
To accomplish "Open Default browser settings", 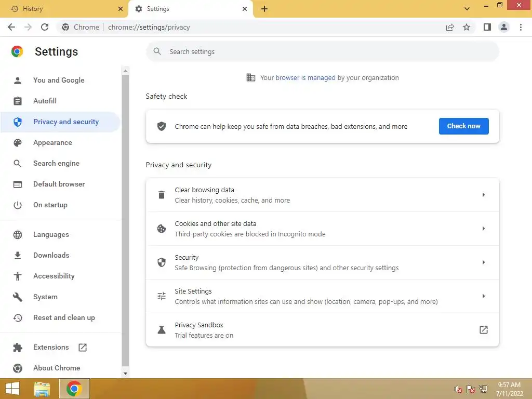I will pos(60,184).
